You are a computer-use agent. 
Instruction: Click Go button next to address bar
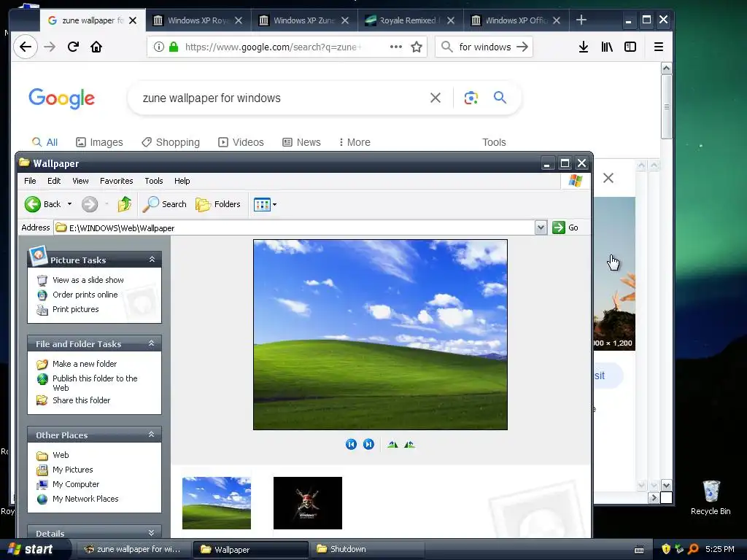pyautogui.click(x=565, y=227)
